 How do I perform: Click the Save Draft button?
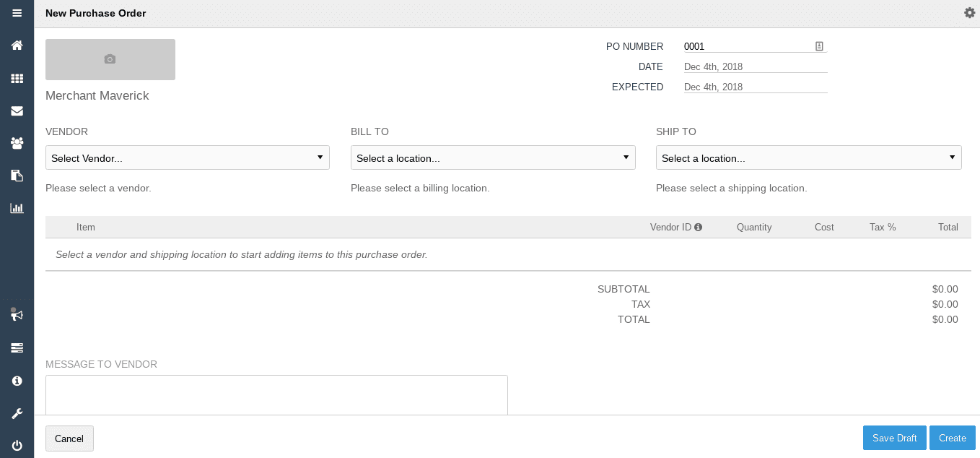[895, 438]
